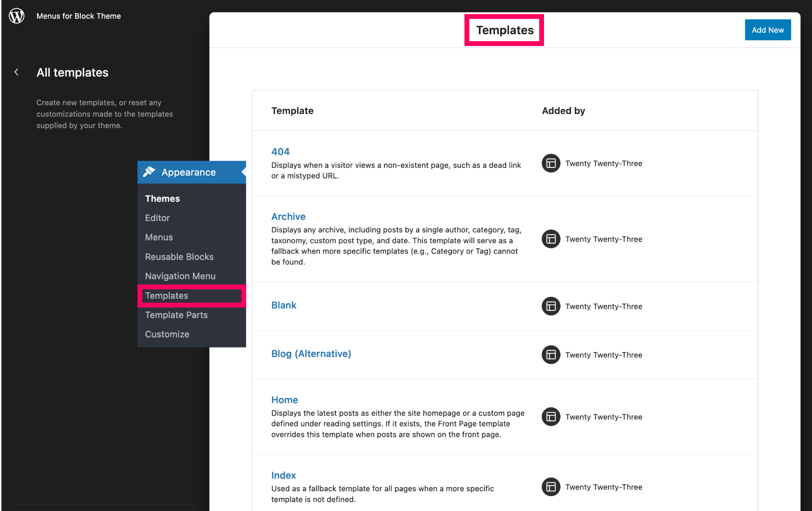Open the Templates submenu item
Screen dimensions: 812x511
[x=167, y=296]
